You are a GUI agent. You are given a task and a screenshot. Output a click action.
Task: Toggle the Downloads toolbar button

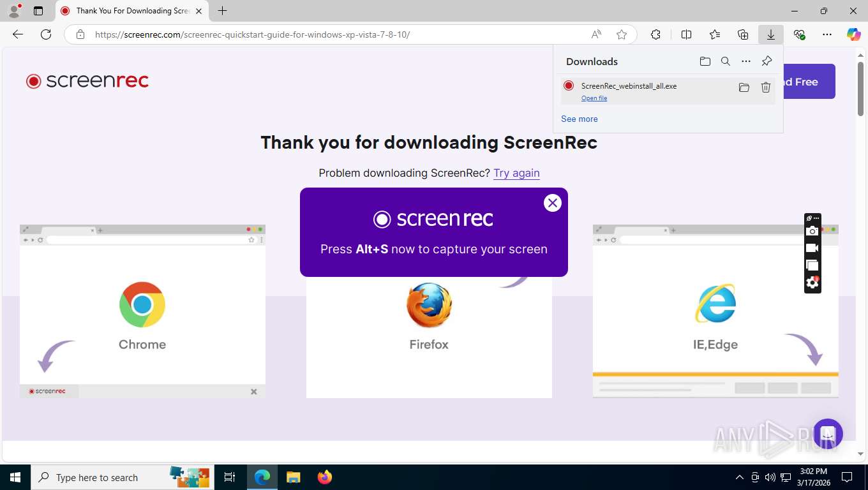click(x=770, y=34)
